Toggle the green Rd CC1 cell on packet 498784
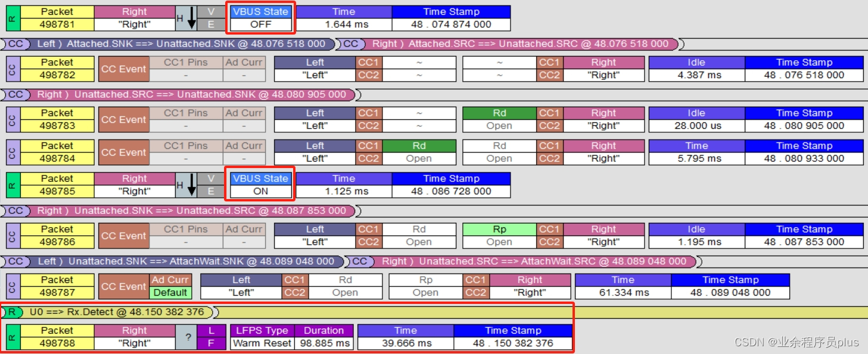Screen dimensions: 868x354 419,145
